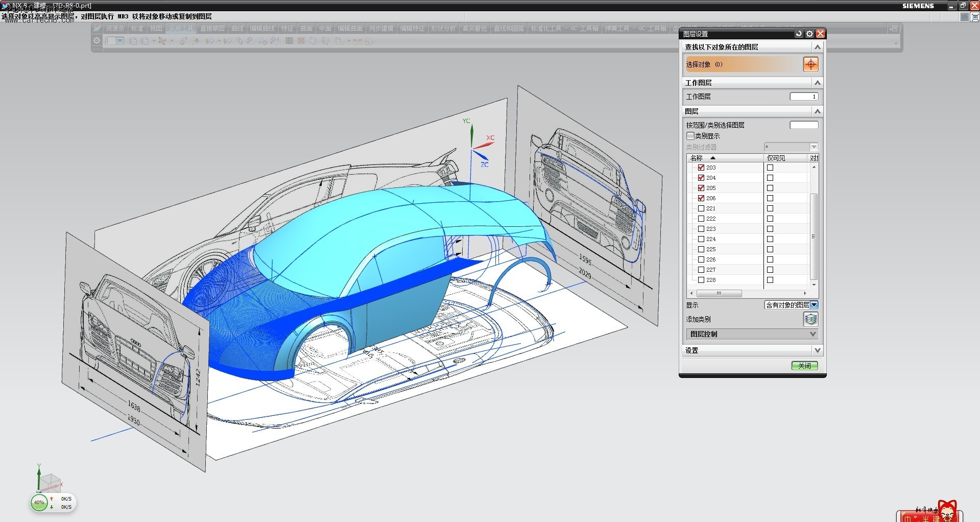Open the 资源条 tab

[115, 29]
